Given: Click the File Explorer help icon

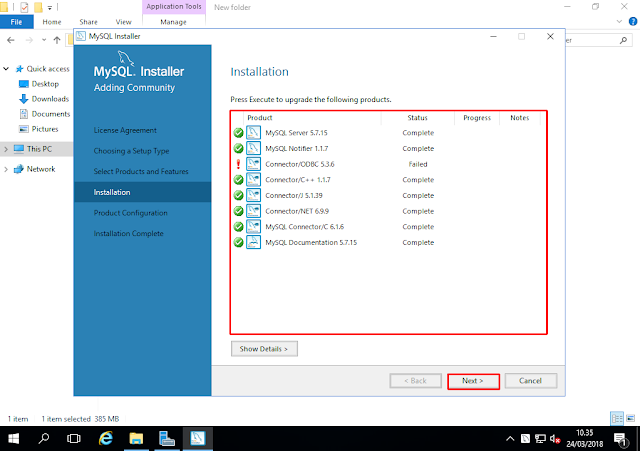Looking at the screenshot, I should coord(633,22).
